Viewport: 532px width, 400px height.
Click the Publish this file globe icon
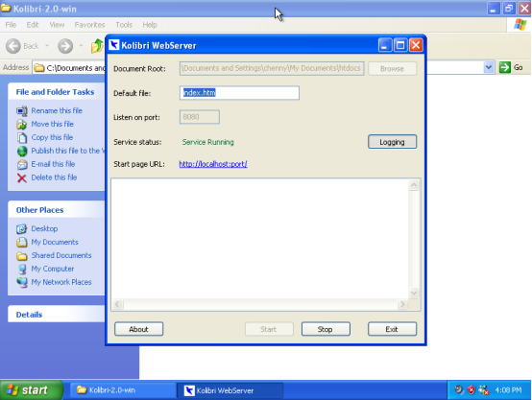pyautogui.click(x=22, y=151)
